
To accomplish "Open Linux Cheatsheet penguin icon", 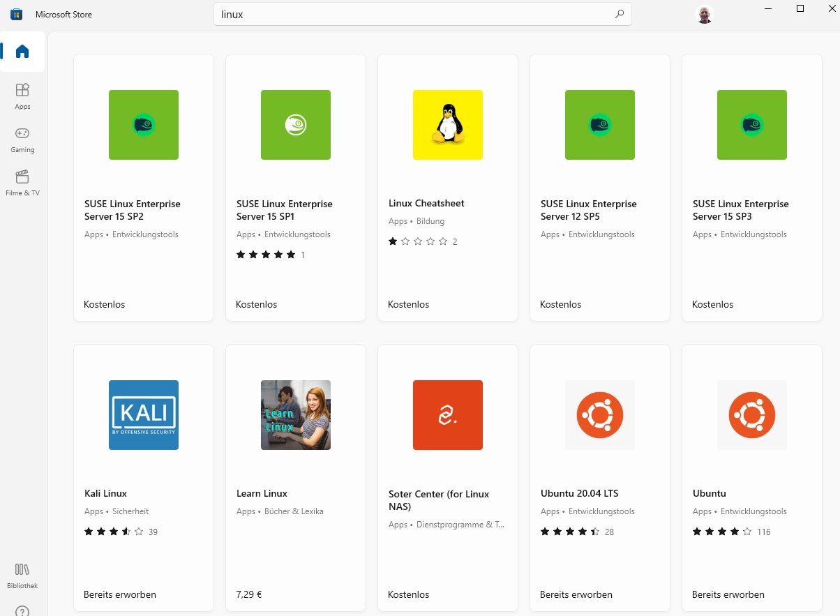I will point(448,125).
